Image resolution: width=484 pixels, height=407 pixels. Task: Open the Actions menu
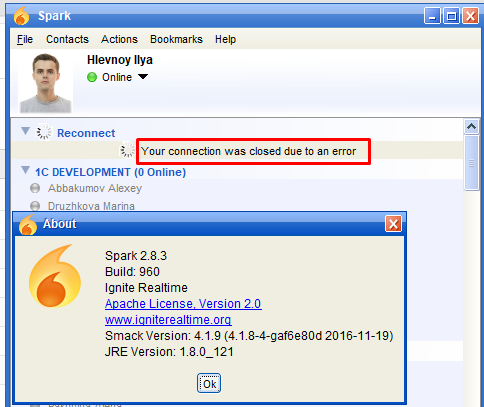pos(119,39)
